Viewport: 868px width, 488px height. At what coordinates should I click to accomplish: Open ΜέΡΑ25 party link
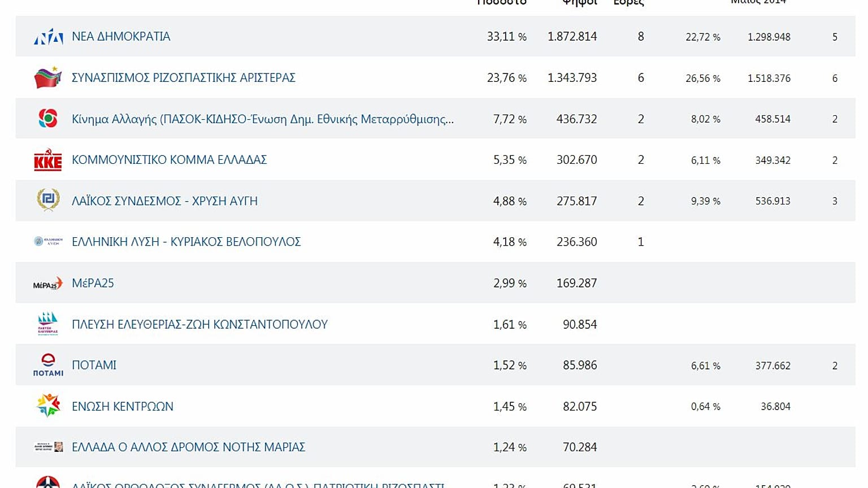(93, 283)
